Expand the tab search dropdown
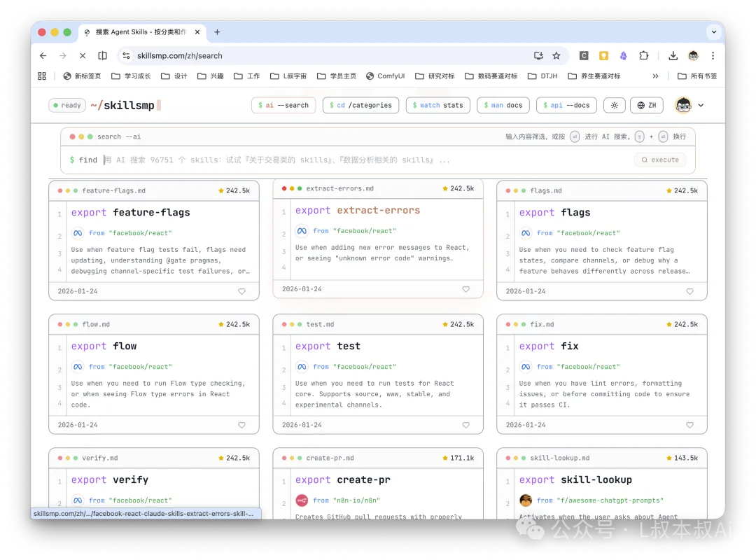 714,31
